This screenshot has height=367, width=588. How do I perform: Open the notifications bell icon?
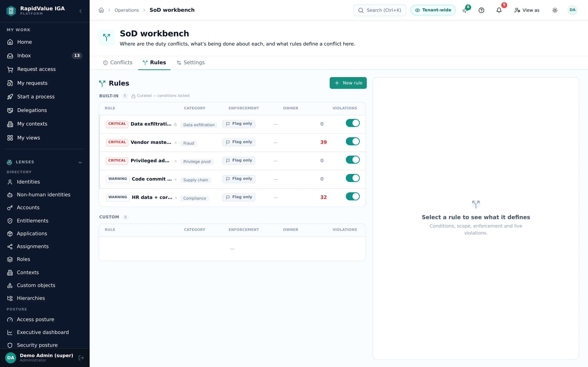(x=499, y=10)
